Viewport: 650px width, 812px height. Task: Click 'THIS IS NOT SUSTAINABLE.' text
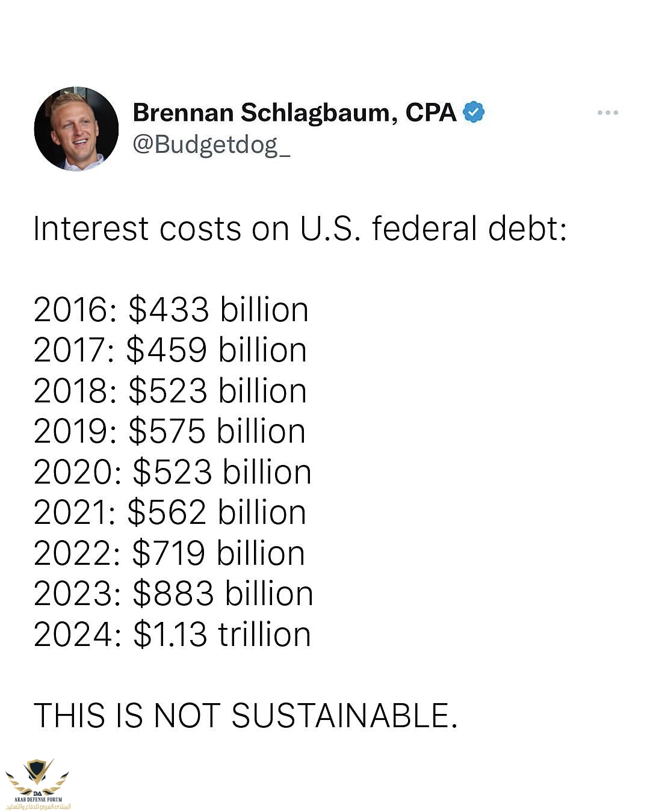point(246,716)
